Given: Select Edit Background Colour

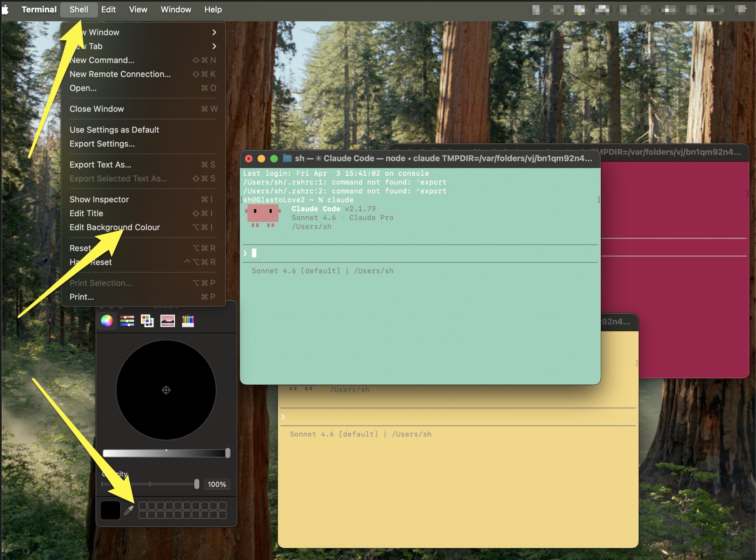Looking at the screenshot, I should [114, 227].
